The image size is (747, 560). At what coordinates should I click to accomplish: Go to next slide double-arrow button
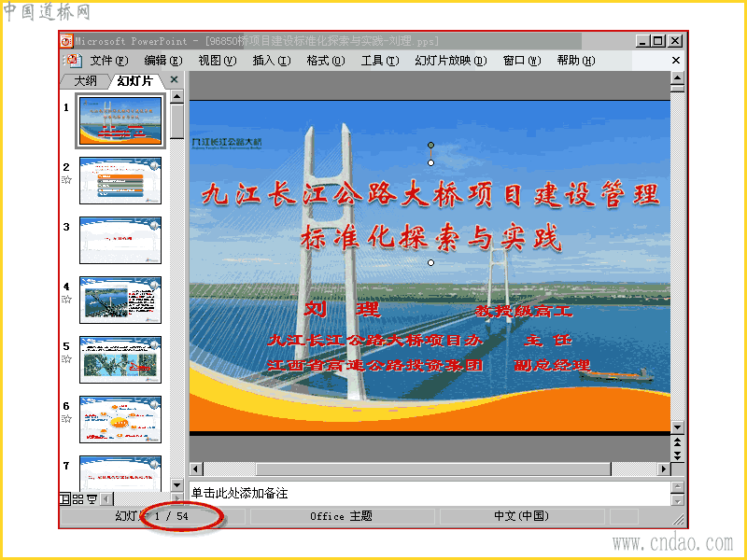click(x=677, y=455)
